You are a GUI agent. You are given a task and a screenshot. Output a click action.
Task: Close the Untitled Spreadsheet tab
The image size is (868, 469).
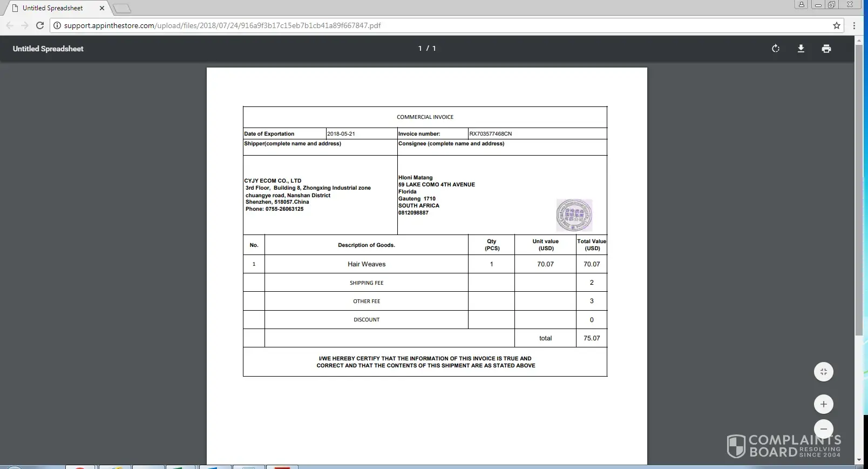point(102,8)
